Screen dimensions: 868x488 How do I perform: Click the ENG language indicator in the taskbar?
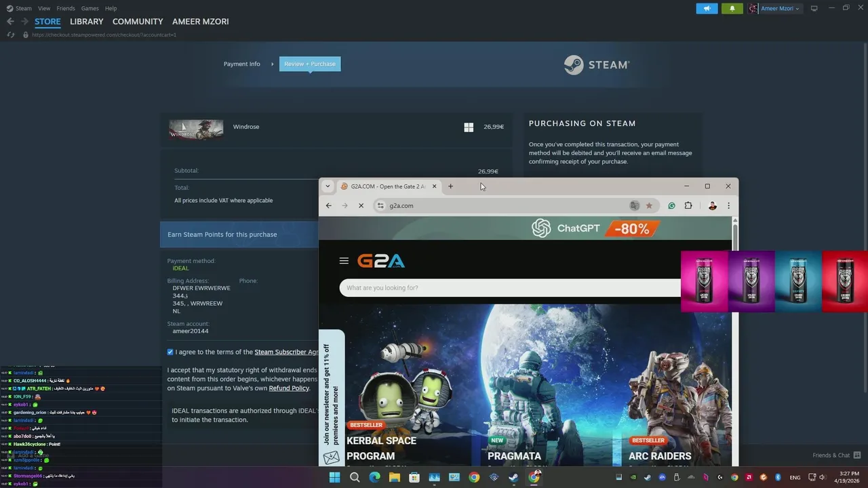[x=795, y=477]
